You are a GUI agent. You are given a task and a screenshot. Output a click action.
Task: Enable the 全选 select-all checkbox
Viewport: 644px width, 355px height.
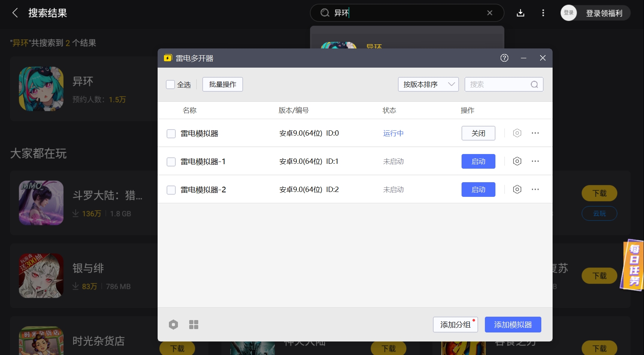click(x=171, y=85)
